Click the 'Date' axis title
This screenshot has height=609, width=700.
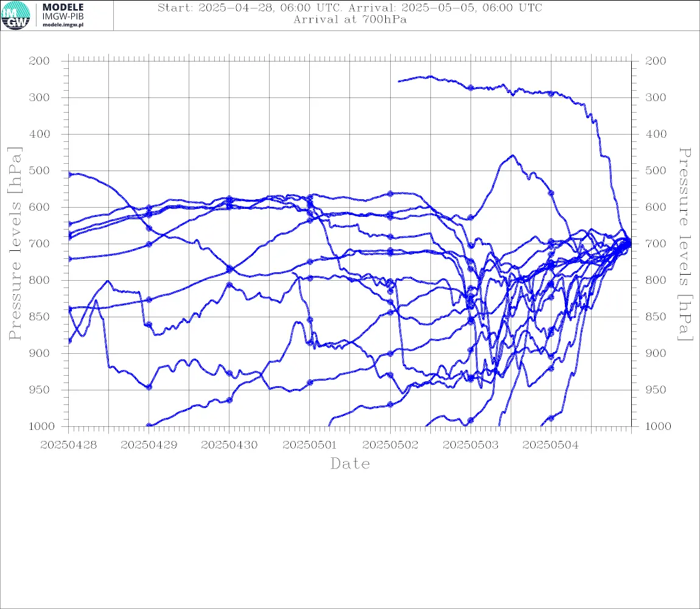(350, 463)
